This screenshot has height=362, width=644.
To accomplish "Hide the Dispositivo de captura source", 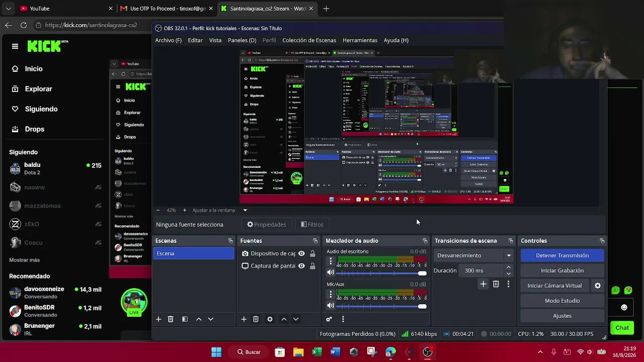I will tap(301, 254).
